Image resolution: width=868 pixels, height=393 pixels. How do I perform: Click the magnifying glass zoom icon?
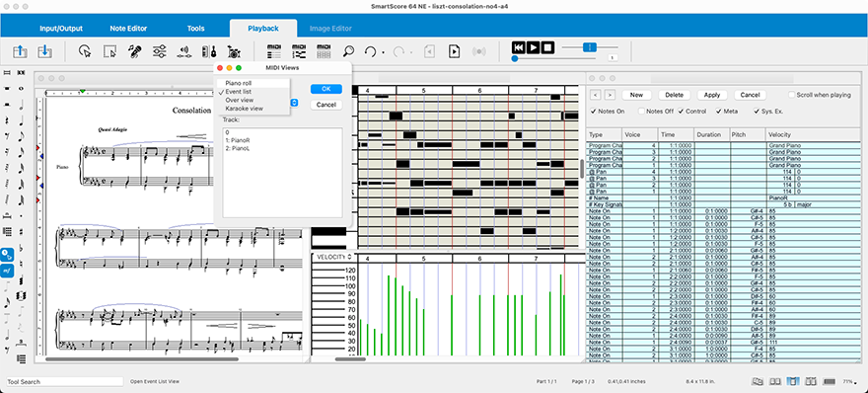[348, 51]
